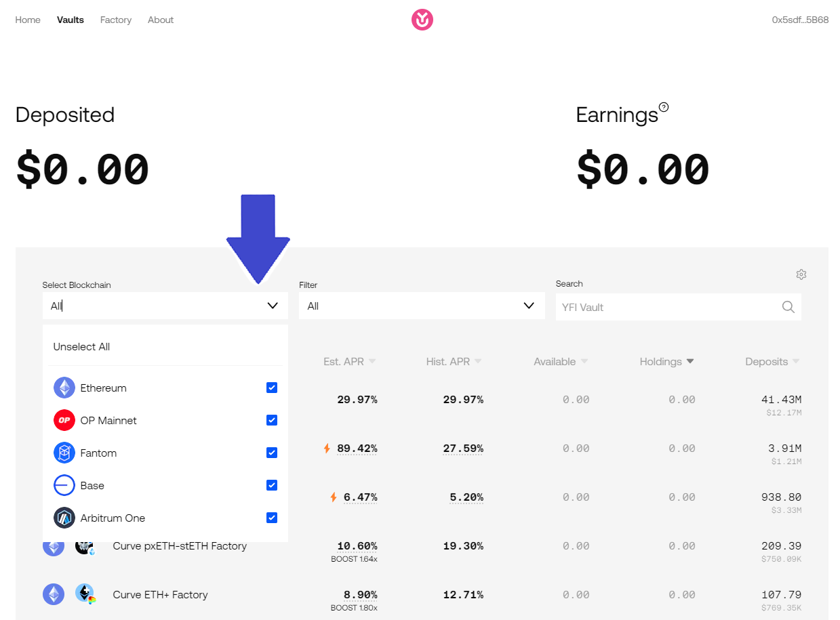Click Unselect All option
The image size is (840, 620).
click(81, 346)
